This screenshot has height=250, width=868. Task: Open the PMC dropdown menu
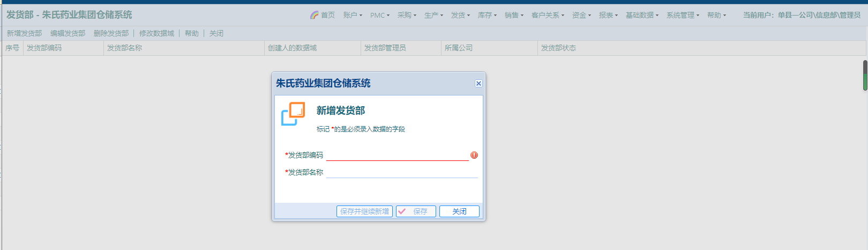tap(380, 15)
